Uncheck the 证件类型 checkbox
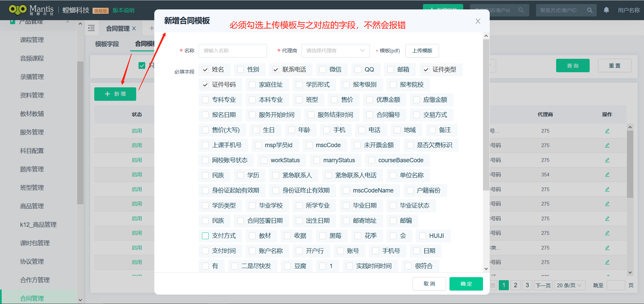The height and width of the screenshot is (304, 644). click(426, 70)
